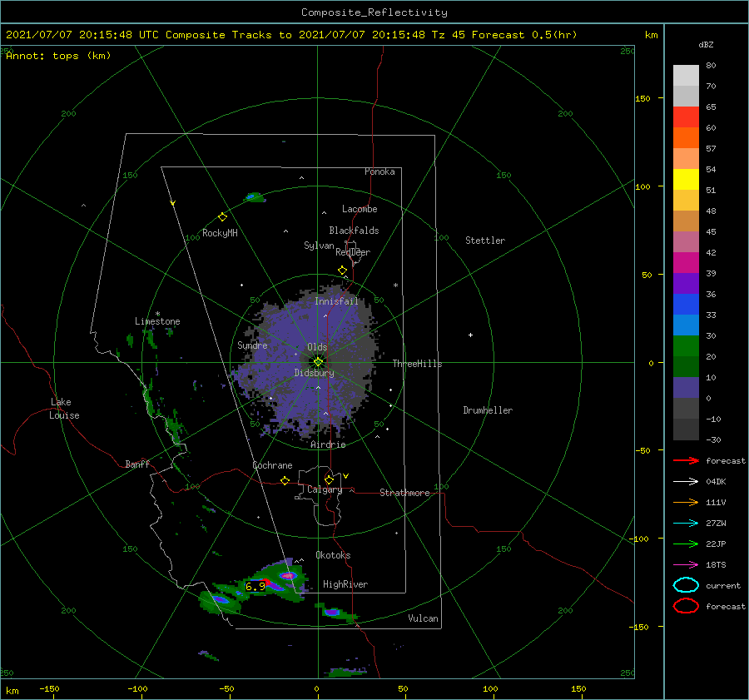Click the Drumheller label
749x700 pixels.
[x=488, y=410]
